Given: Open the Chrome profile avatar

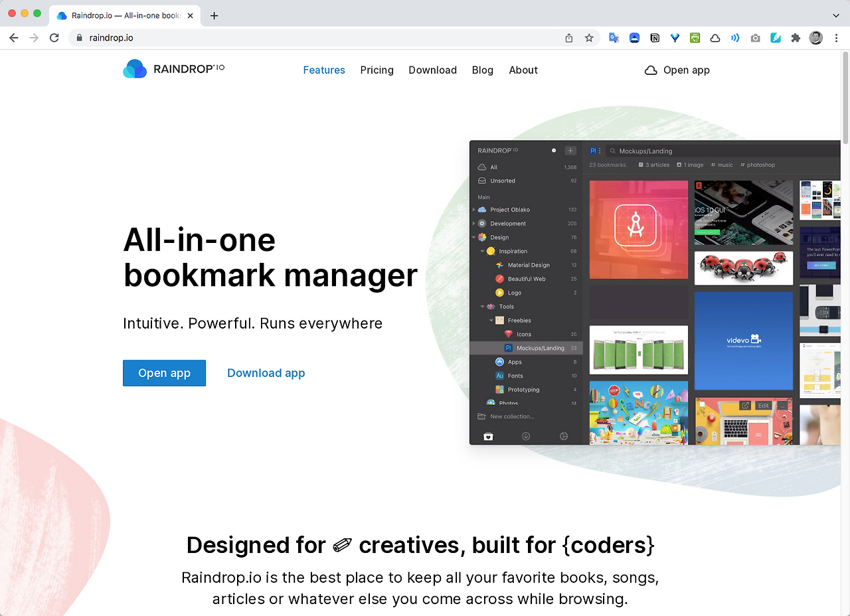Looking at the screenshot, I should click(816, 38).
